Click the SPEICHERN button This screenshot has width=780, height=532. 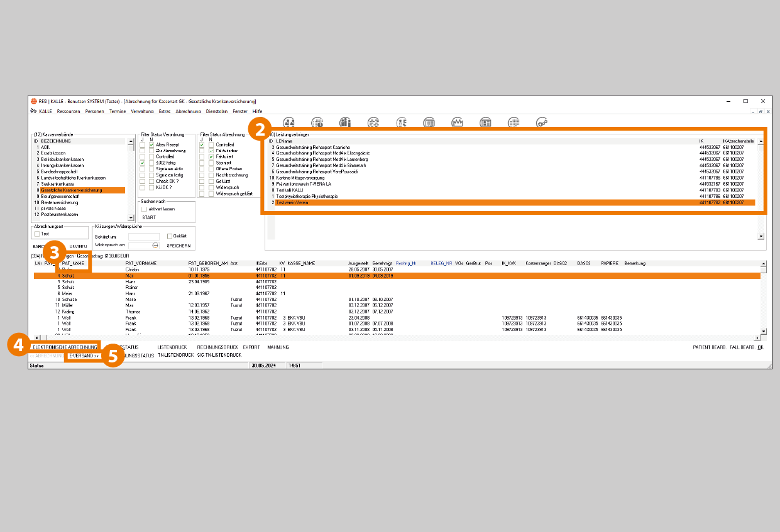pos(179,246)
